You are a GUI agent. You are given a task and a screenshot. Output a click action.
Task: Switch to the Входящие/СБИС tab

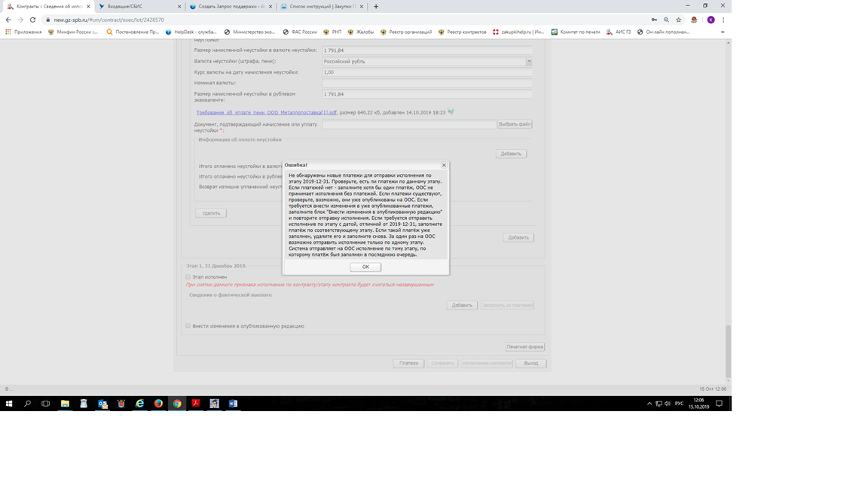(139, 7)
